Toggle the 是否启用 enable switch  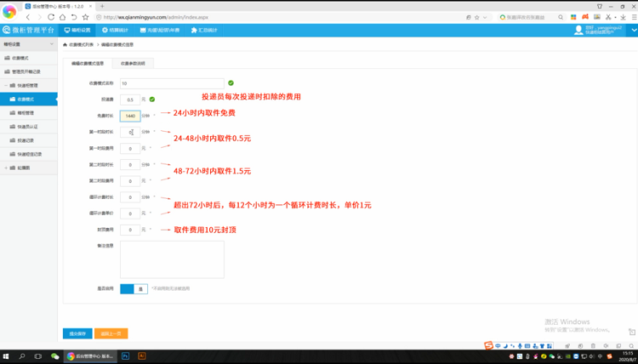[134, 289]
